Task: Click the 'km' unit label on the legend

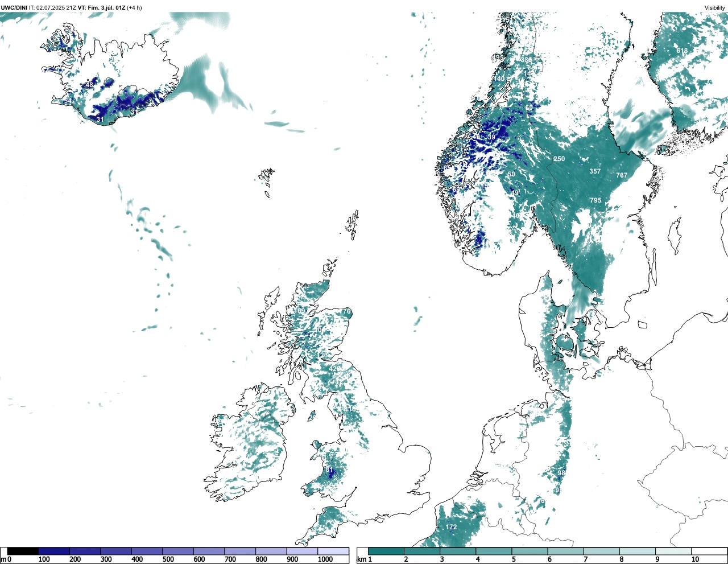Action: [x=361, y=559]
